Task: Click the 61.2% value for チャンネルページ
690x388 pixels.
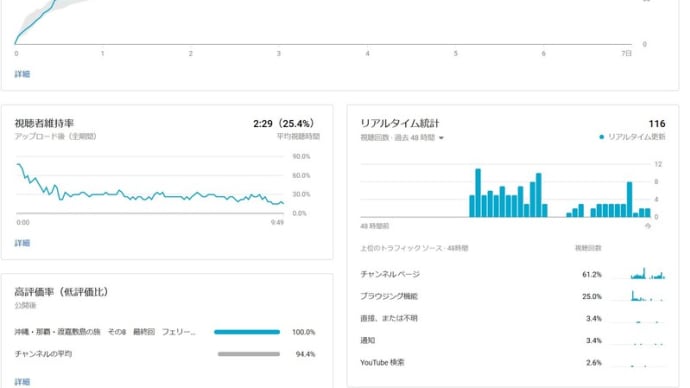Action: tap(591, 275)
